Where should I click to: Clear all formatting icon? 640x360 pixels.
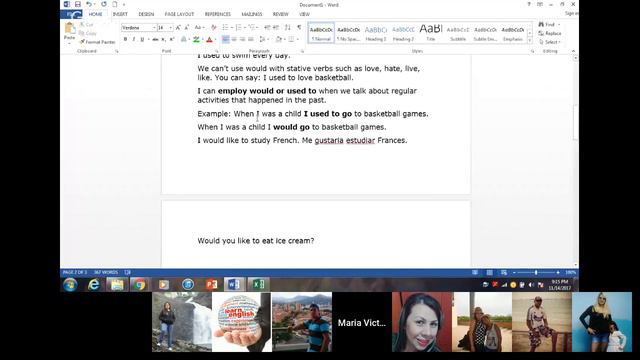tap(213, 27)
